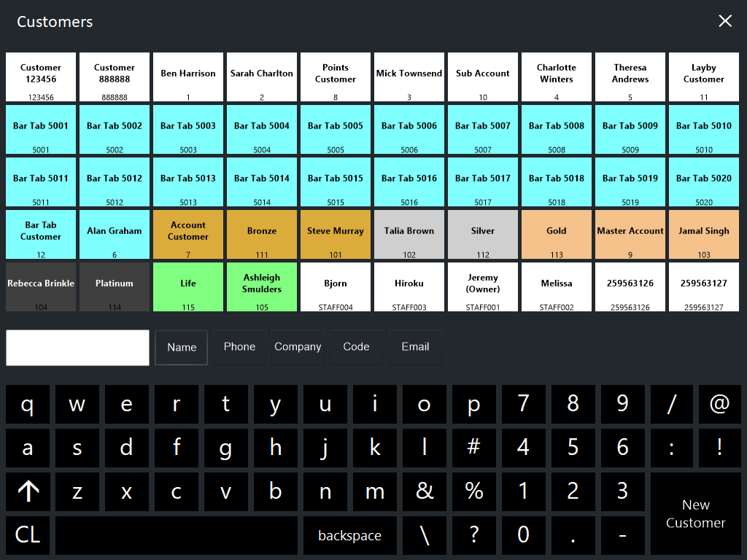Tap the # symbol key
This screenshot has width=747, height=560.
(473, 448)
